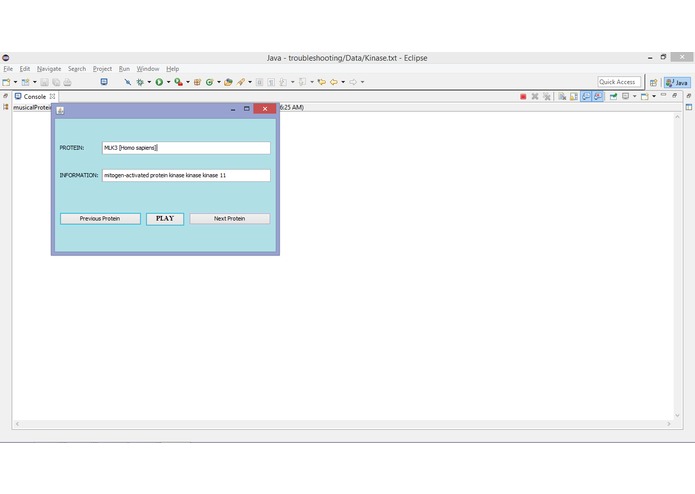Image resolution: width=695 pixels, height=494 pixels.
Task: Click the Clear Console icon
Action: pos(562,97)
